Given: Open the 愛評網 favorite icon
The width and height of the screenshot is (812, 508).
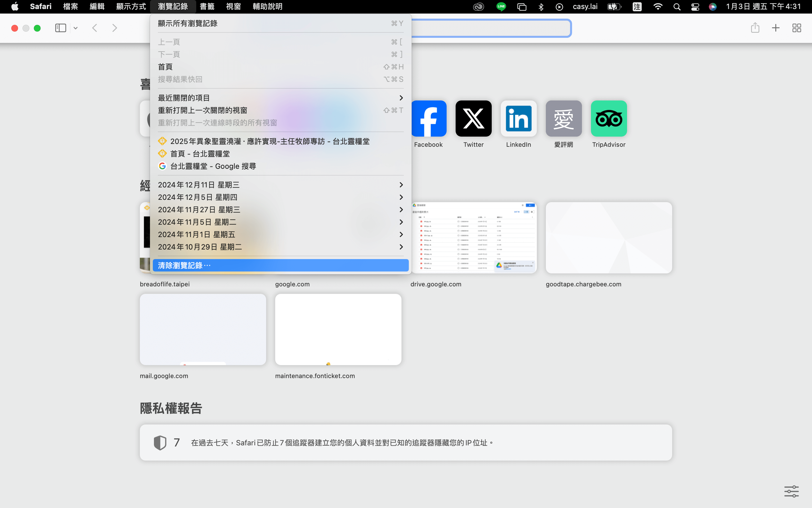Looking at the screenshot, I should point(564,119).
